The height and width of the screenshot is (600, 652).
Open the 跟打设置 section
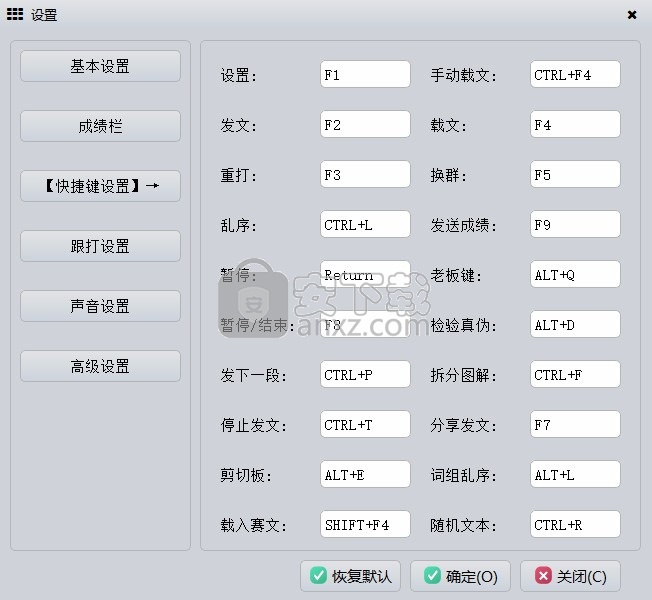pyautogui.click(x=100, y=246)
